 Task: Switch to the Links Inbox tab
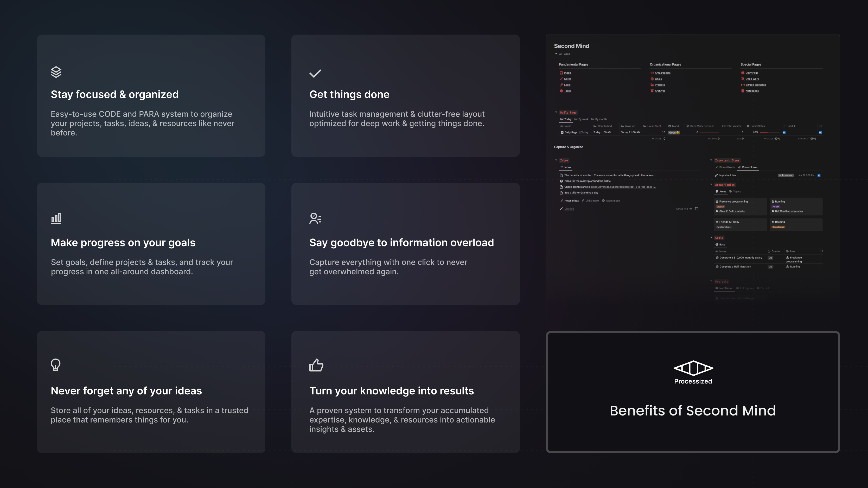pyautogui.click(x=590, y=201)
